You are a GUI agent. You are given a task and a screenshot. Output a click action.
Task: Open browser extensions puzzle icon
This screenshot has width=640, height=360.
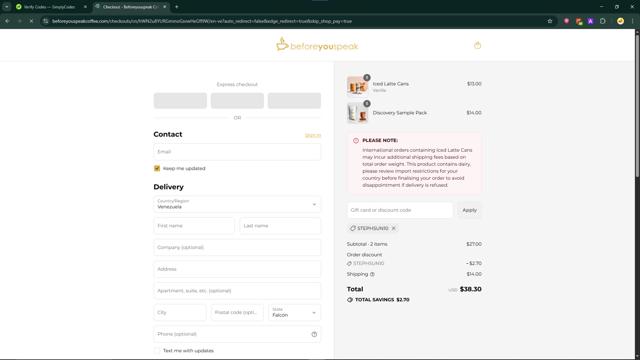tap(603, 21)
